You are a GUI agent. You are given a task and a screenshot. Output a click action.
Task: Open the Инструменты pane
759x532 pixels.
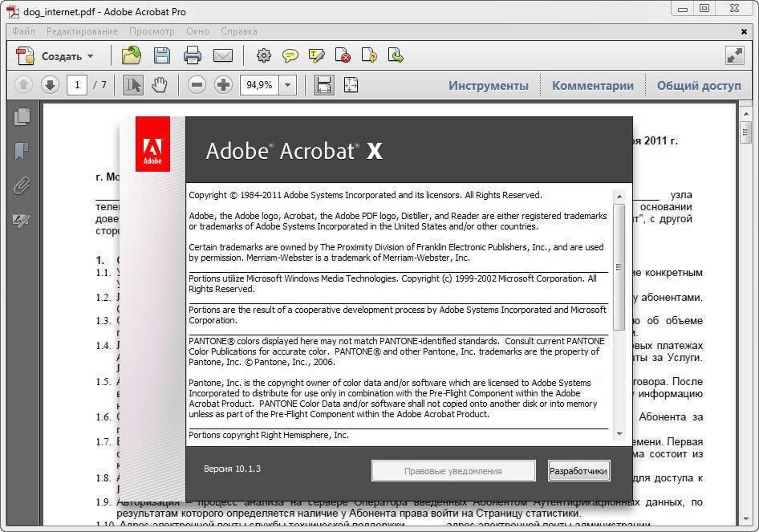[489, 86]
